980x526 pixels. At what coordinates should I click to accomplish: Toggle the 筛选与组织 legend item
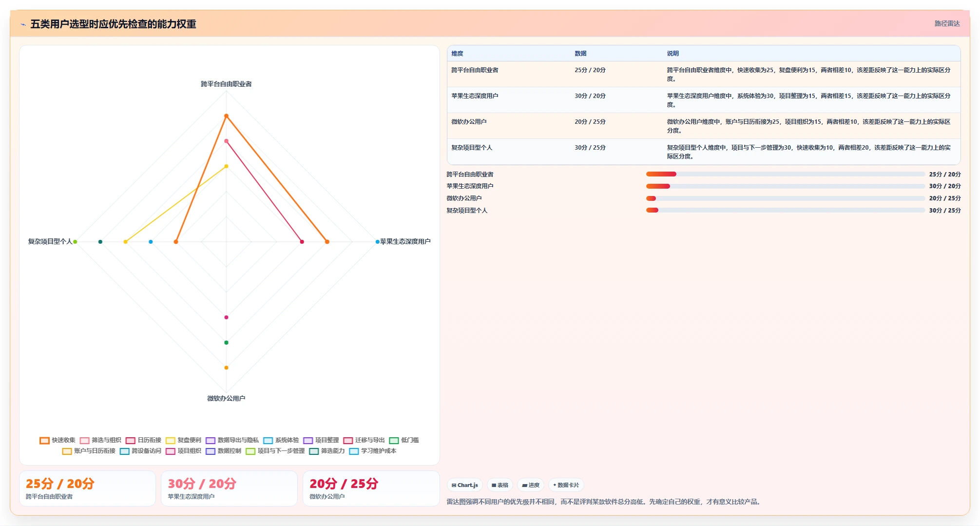100,440
